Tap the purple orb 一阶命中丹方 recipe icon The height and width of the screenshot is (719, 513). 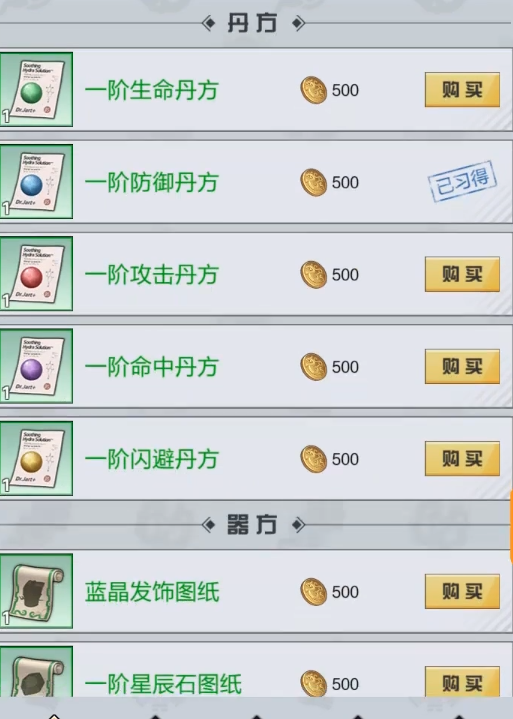pos(36,366)
